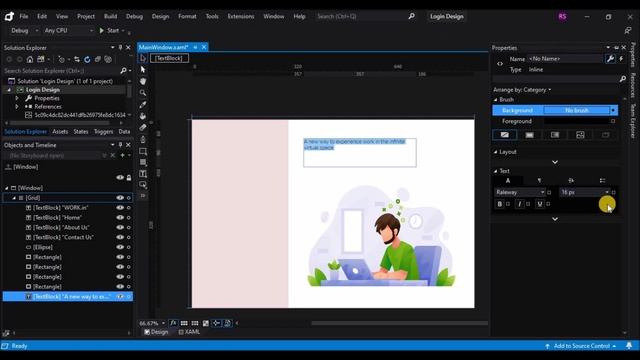Open the Raleway font family dropdown
640x360 pixels.
point(520,192)
